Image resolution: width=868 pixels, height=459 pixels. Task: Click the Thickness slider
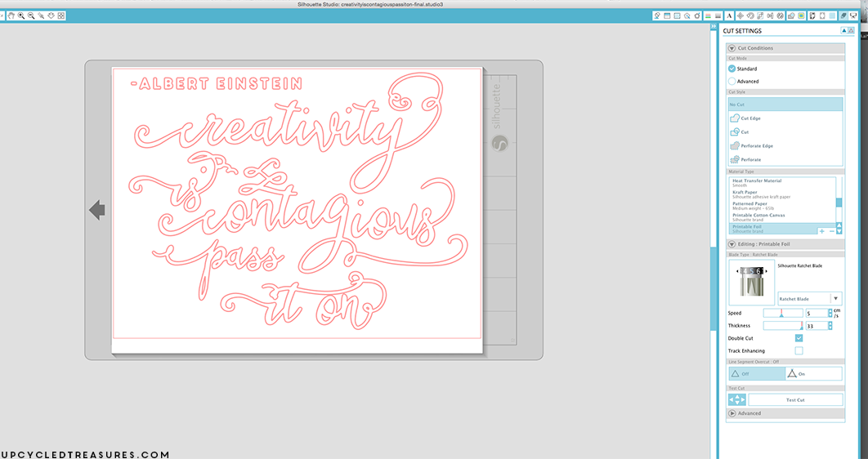[783, 326]
